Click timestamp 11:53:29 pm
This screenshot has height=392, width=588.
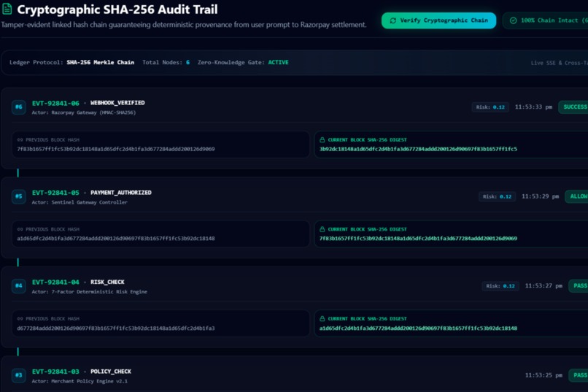click(x=540, y=196)
